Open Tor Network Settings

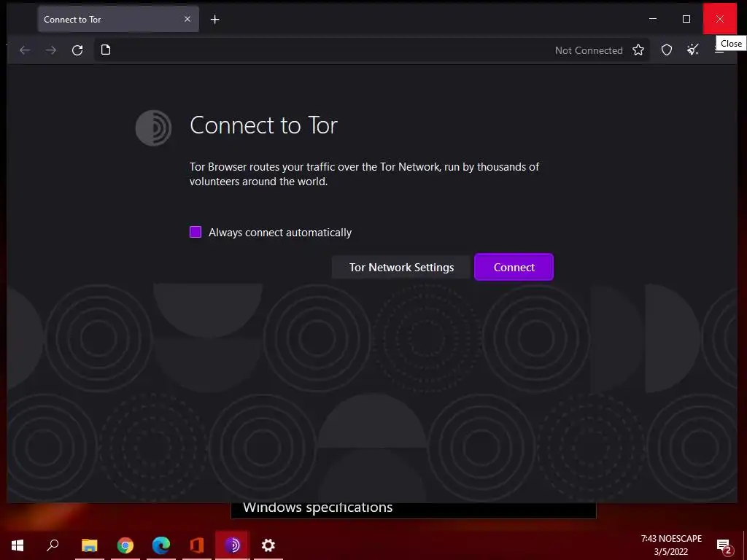pos(401,267)
